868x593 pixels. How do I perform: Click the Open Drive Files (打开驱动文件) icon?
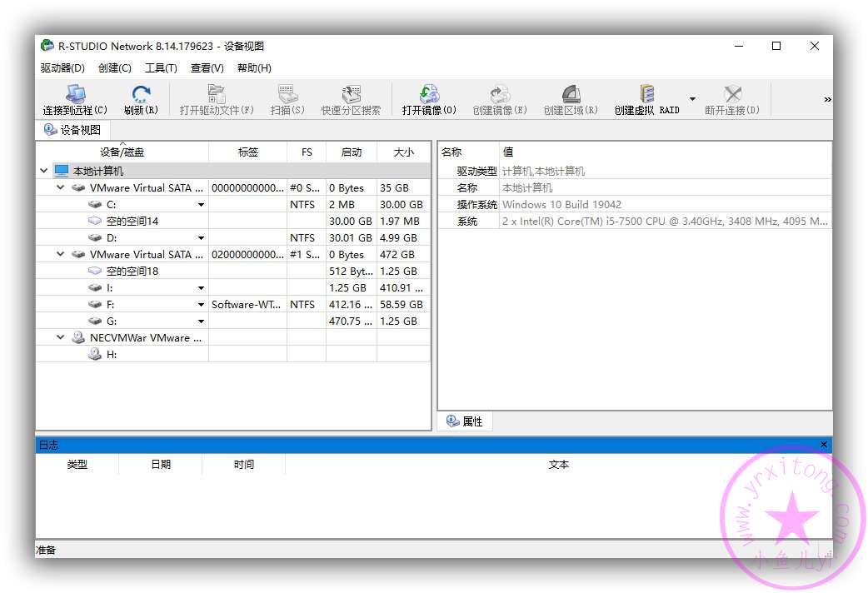coord(217,94)
